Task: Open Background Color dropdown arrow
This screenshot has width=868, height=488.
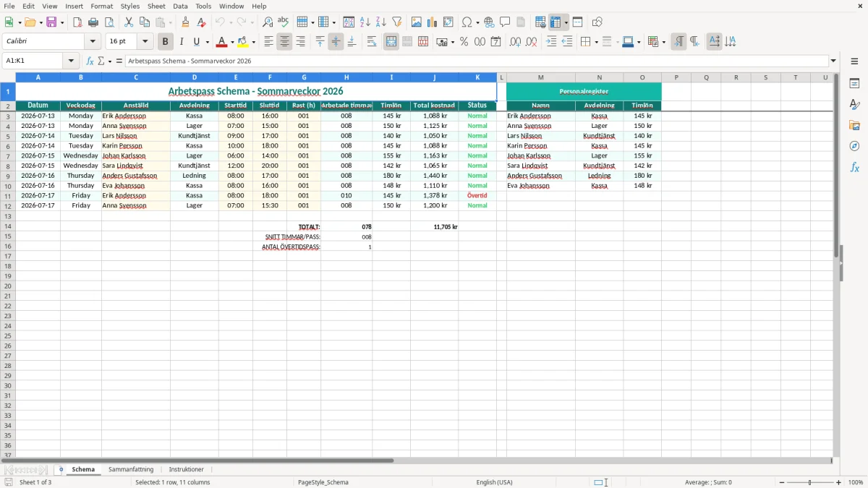Action: 253,42
